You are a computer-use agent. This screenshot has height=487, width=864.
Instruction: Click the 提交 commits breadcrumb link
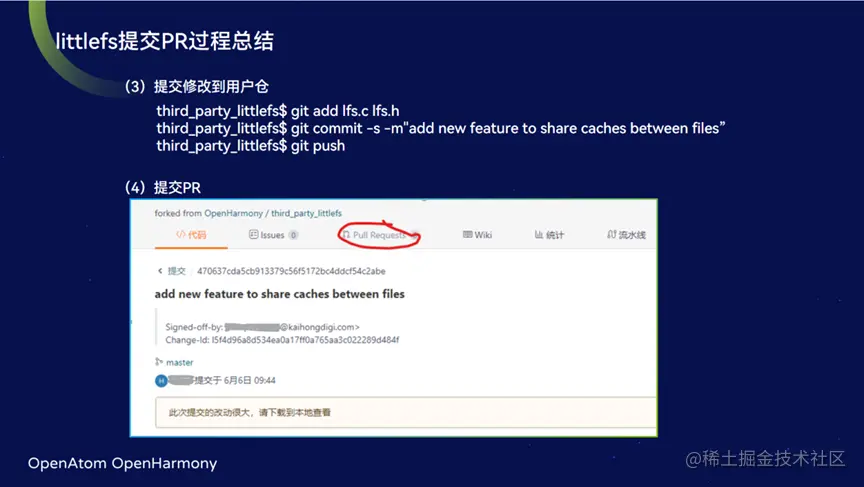[177, 271]
